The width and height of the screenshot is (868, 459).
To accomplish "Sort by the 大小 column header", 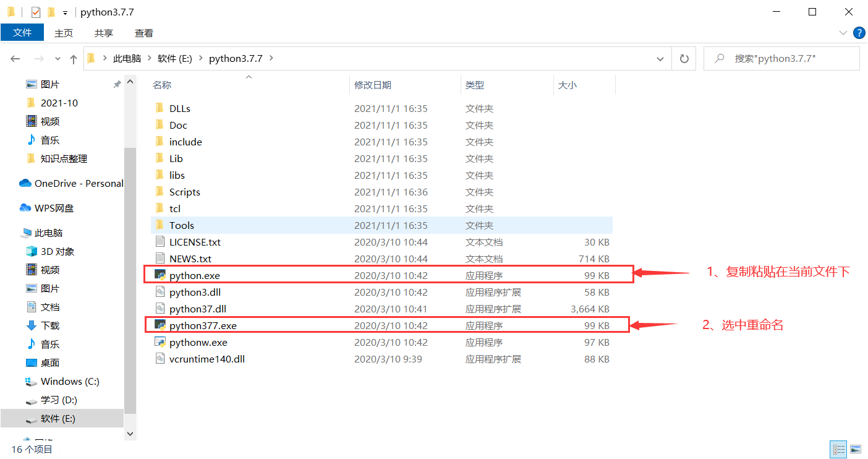I will click(x=568, y=85).
